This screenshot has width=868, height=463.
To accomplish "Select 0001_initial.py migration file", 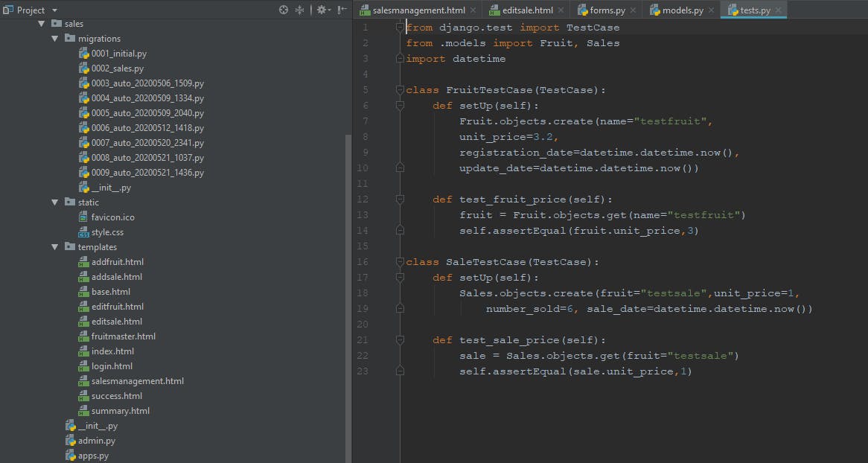I will [118, 54].
